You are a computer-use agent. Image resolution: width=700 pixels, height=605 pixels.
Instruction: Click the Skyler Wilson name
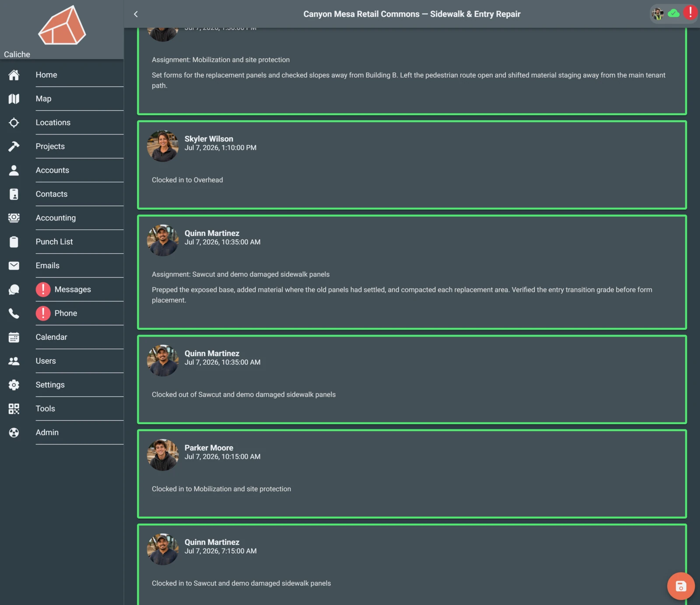coord(209,139)
